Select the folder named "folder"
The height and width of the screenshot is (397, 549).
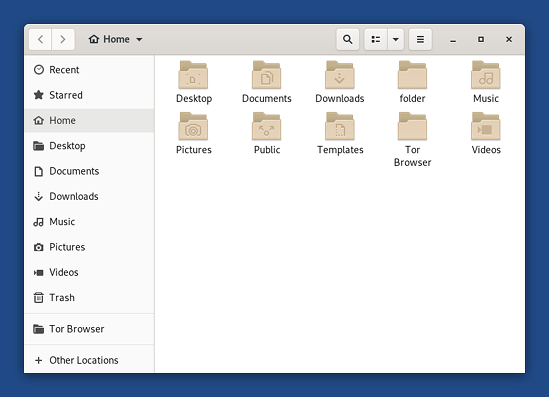click(412, 75)
